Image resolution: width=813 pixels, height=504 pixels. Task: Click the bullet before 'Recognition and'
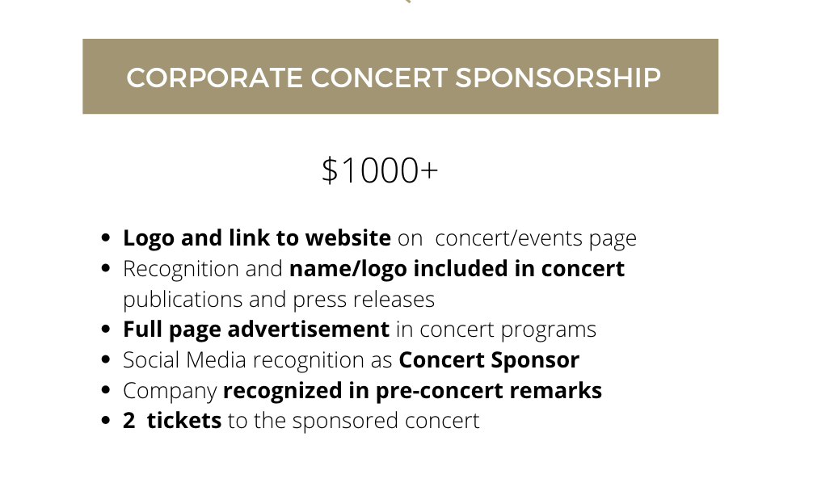[x=106, y=268]
